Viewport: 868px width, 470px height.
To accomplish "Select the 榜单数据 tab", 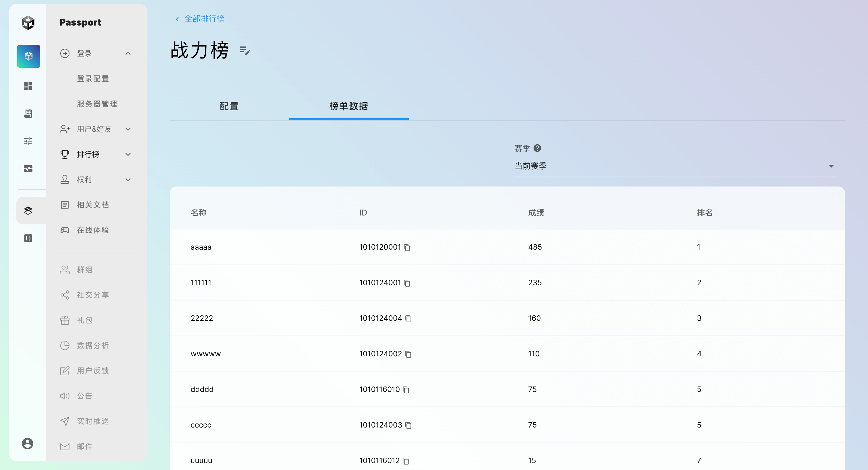I will (x=349, y=106).
